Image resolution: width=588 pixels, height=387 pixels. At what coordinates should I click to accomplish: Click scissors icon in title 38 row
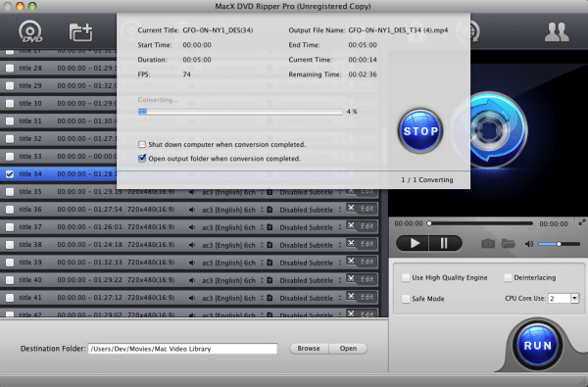[351, 243]
